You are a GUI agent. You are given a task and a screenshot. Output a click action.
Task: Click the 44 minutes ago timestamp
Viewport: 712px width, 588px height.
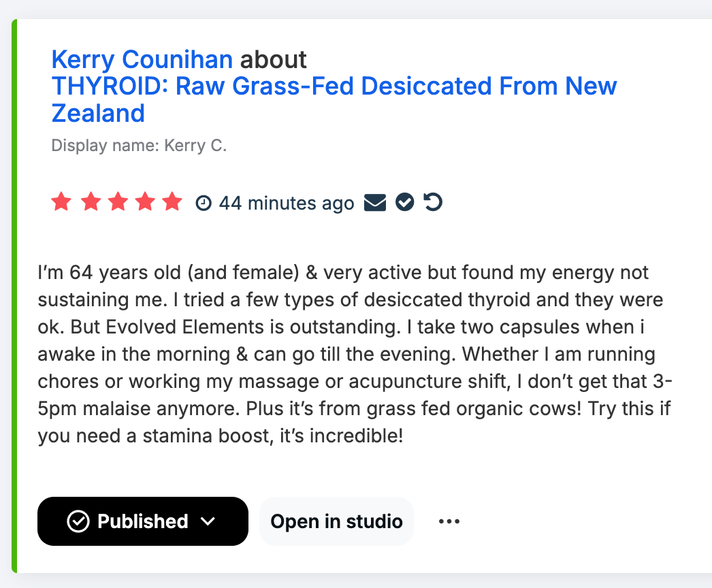(x=286, y=203)
